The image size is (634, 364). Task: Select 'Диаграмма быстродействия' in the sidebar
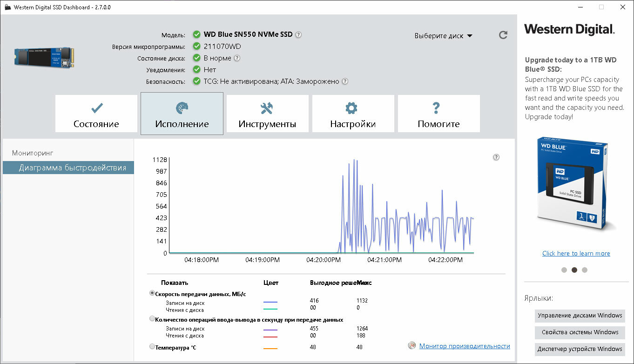(72, 168)
